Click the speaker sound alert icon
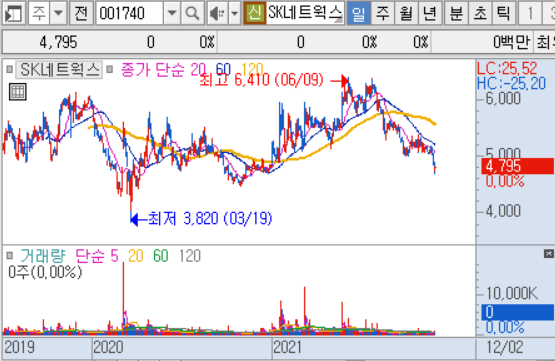This screenshot has height=361, width=555. [x=217, y=13]
